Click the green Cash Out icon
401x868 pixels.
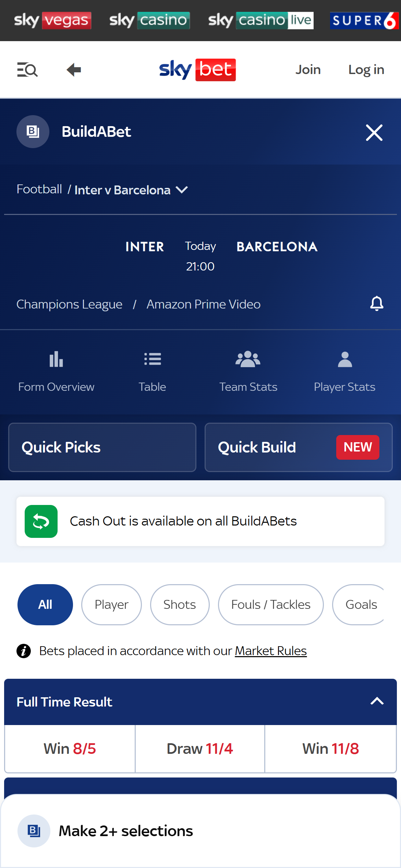coord(41,521)
